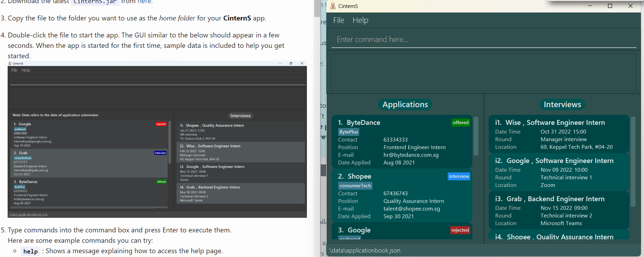This screenshot has height=257, width=644.
Task: Click the BytePlus tag on ByteDance card
Action: [349, 132]
